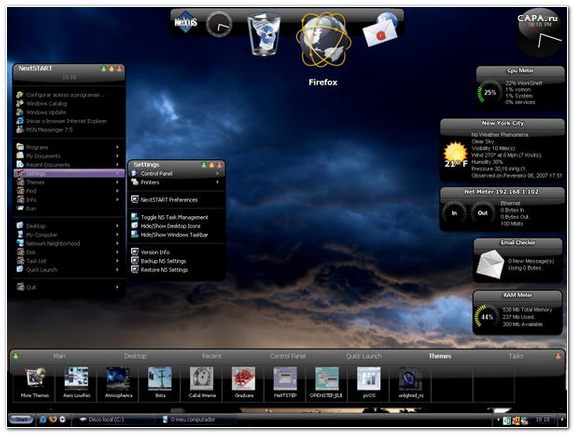Click the Net Meter In dial

coord(454,213)
